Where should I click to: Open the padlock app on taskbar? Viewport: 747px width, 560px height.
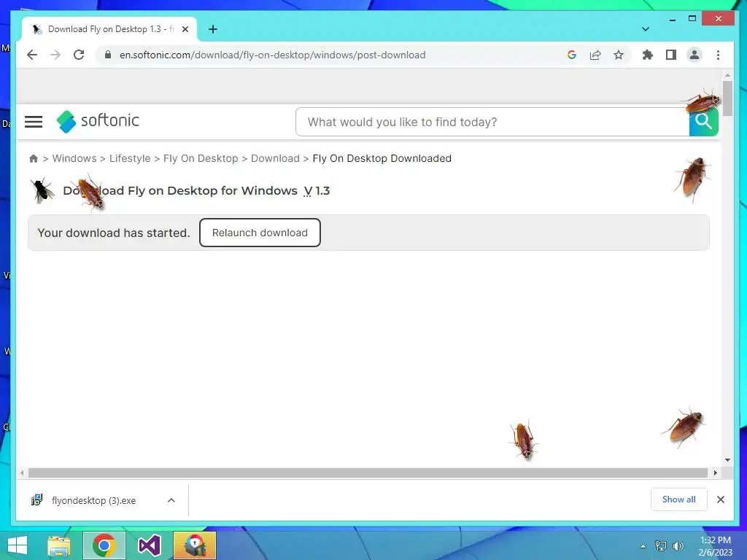[195, 545]
